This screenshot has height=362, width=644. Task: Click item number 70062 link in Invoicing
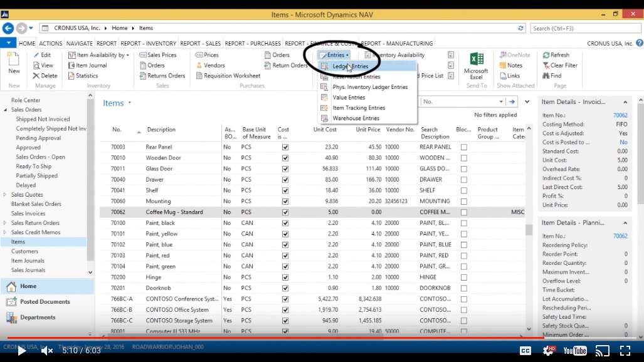[620, 115]
